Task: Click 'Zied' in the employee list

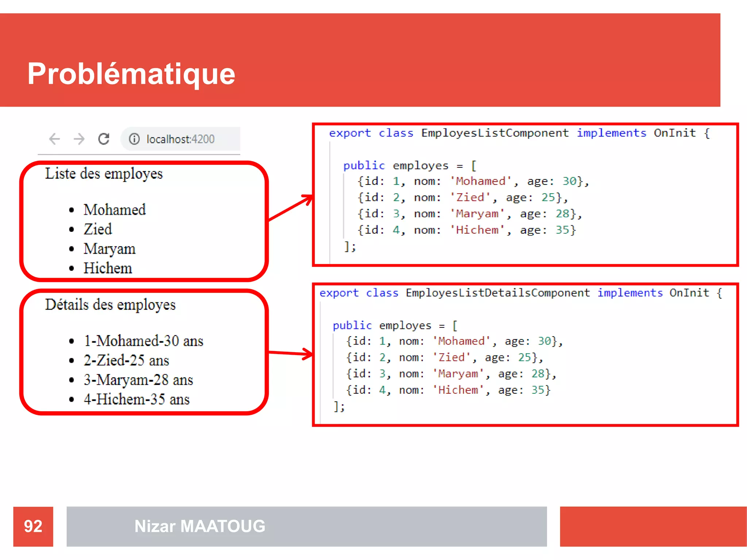Action: [x=98, y=229]
